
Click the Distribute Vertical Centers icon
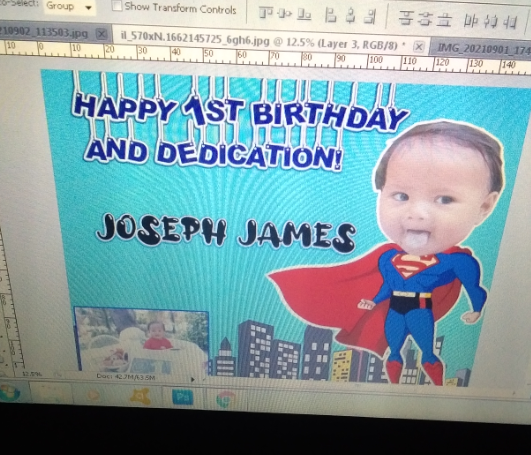(x=425, y=19)
